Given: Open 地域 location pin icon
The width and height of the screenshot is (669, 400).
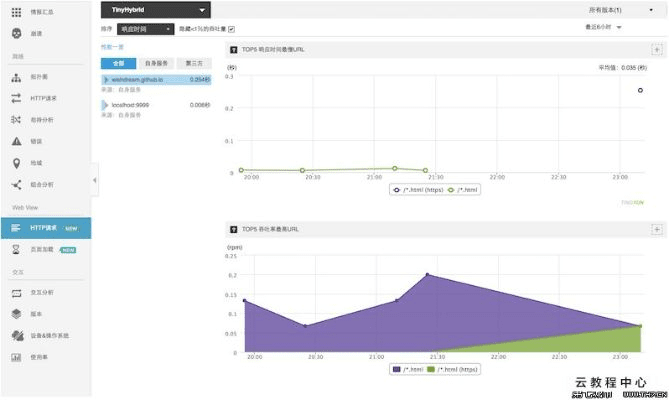Looking at the screenshot, I should coord(16,163).
